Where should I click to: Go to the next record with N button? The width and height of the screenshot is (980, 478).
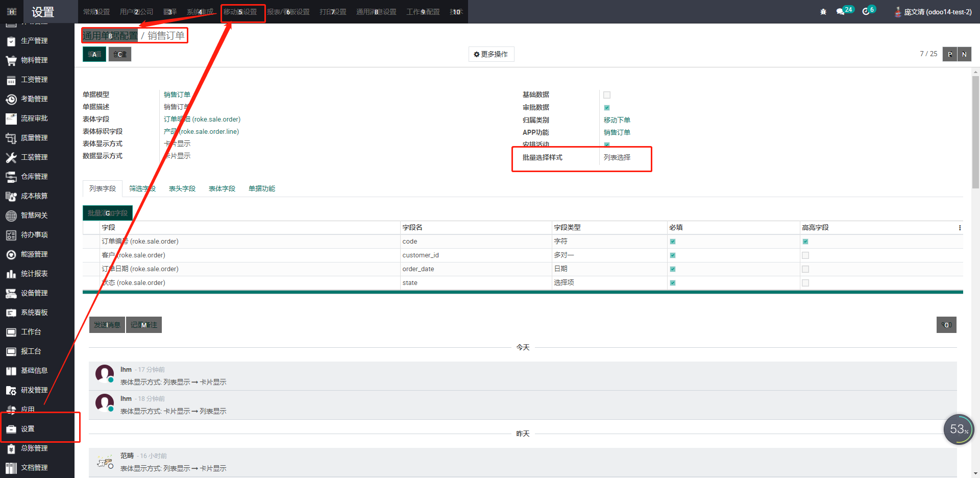[x=964, y=54]
